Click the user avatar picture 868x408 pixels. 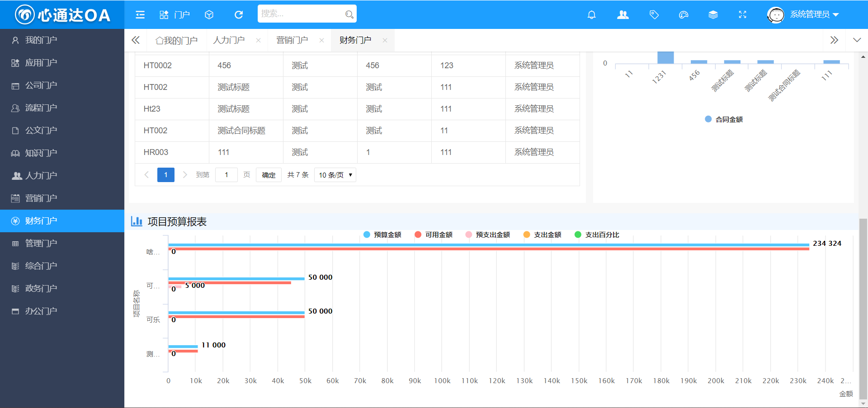click(776, 15)
